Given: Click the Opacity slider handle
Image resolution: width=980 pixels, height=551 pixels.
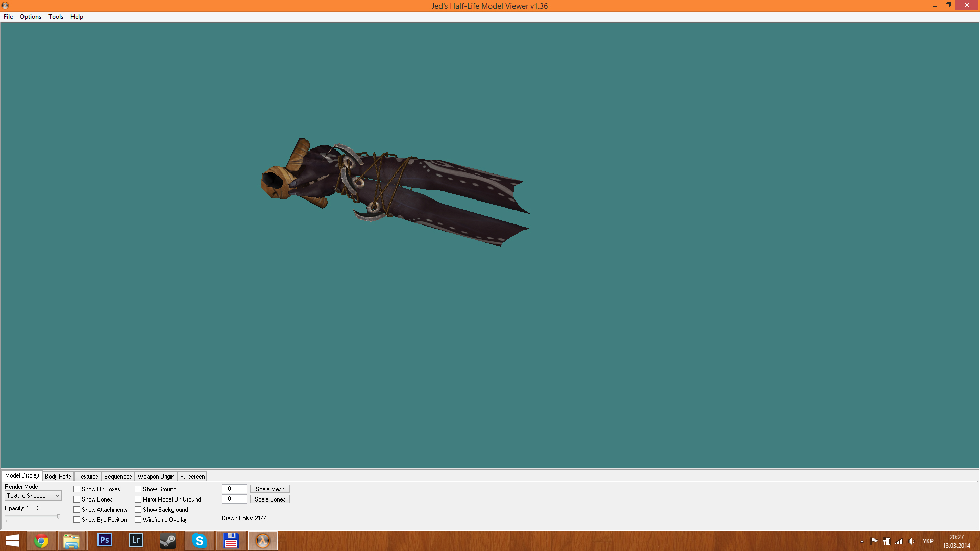Looking at the screenshot, I should (x=59, y=517).
